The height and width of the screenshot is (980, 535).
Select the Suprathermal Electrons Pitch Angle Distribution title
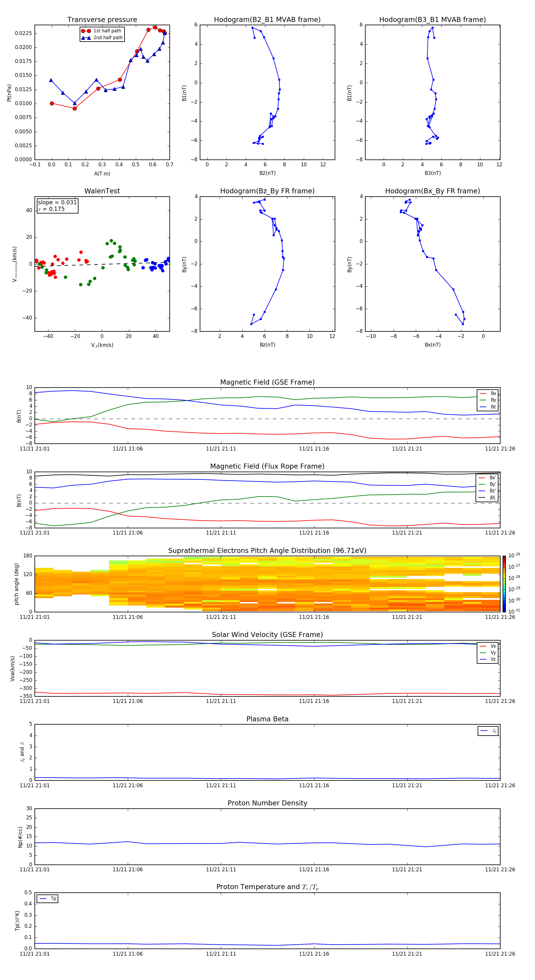(x=267, y=551)
